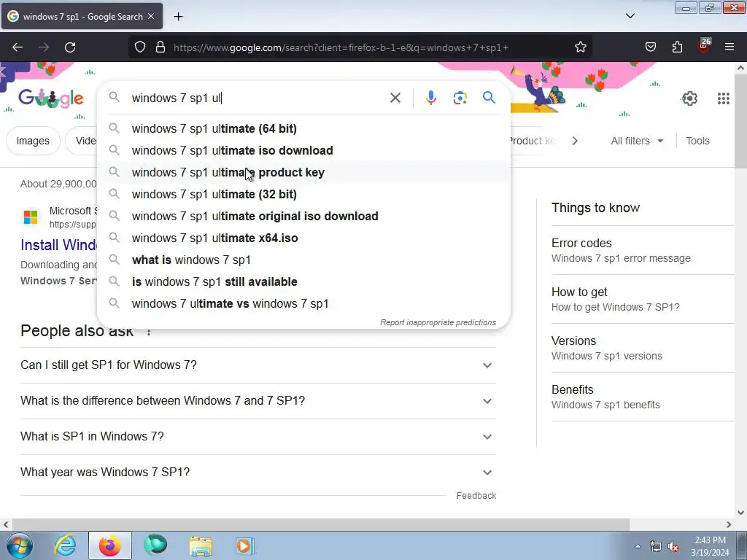747x560 pixels.
Task: Clear the search box text
Action: (x=395, y=98)
